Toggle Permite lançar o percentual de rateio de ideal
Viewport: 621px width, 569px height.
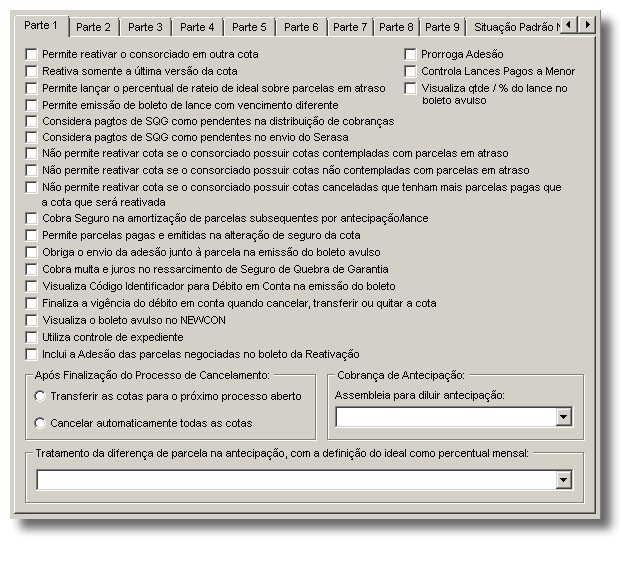point(31,88)
